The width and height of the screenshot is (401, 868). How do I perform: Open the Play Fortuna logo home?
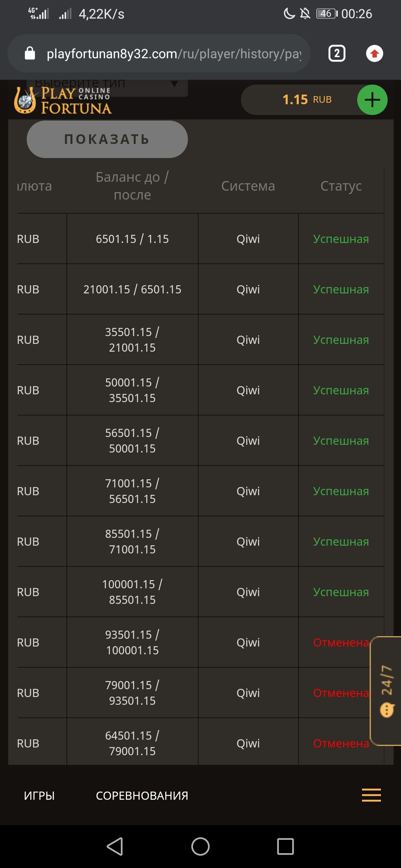click(x=63, y=100)
